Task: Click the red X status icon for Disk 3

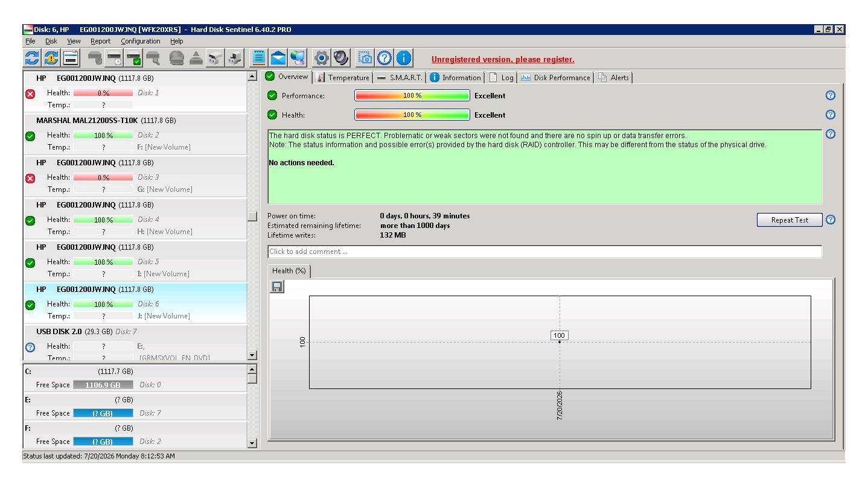Action: (x=30, y=178)
